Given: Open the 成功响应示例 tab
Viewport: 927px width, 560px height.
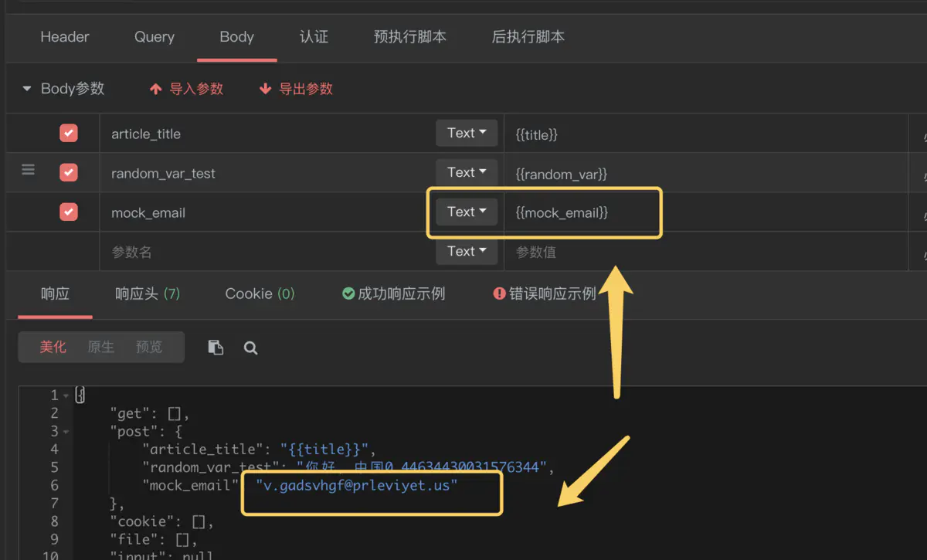Looking at the screenshot, I should point(394,294).
